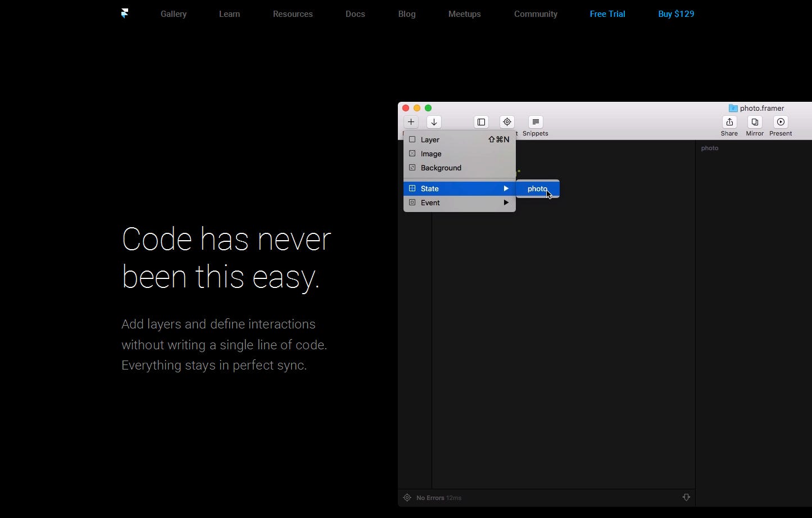The width and height of the screenshot is (812, 518).
Task: Select the State menu entry
Action: [x=460, y=188]
